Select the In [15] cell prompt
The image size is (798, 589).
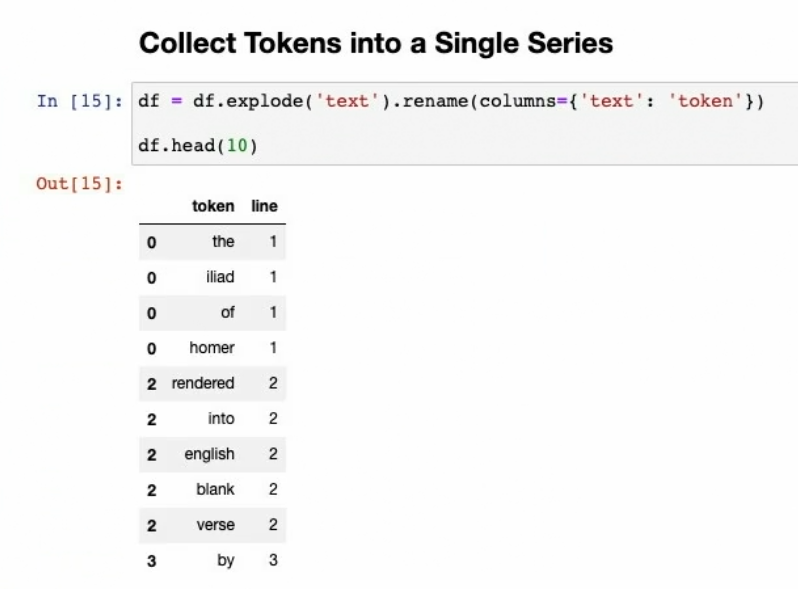point(79,101)
